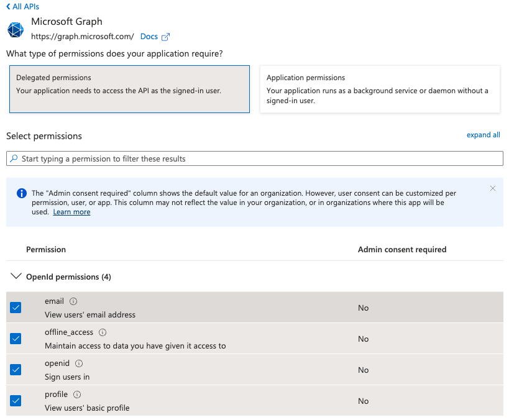Click the Microsoft Graph logo icon
Viewport: 509px width, 420px height.
coord(16,30)
